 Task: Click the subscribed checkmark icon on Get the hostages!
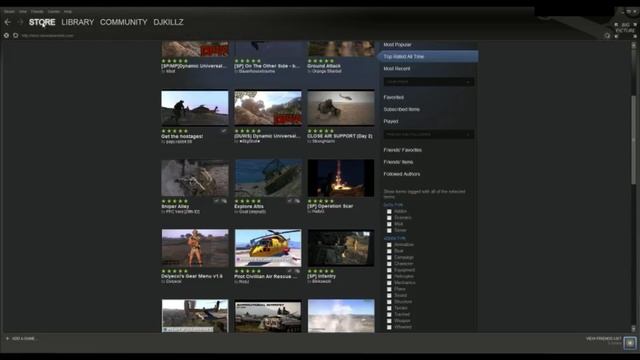224,131
